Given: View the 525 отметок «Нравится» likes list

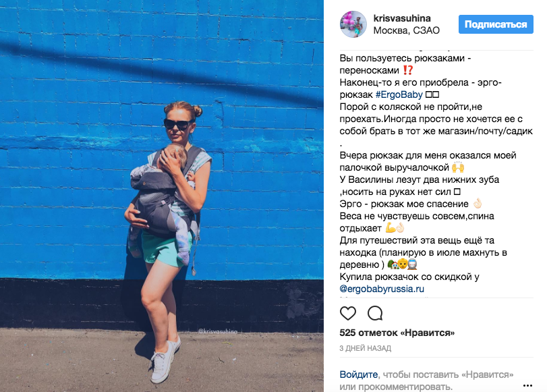Looking at the screenshot, I should (x=397, y=333).
